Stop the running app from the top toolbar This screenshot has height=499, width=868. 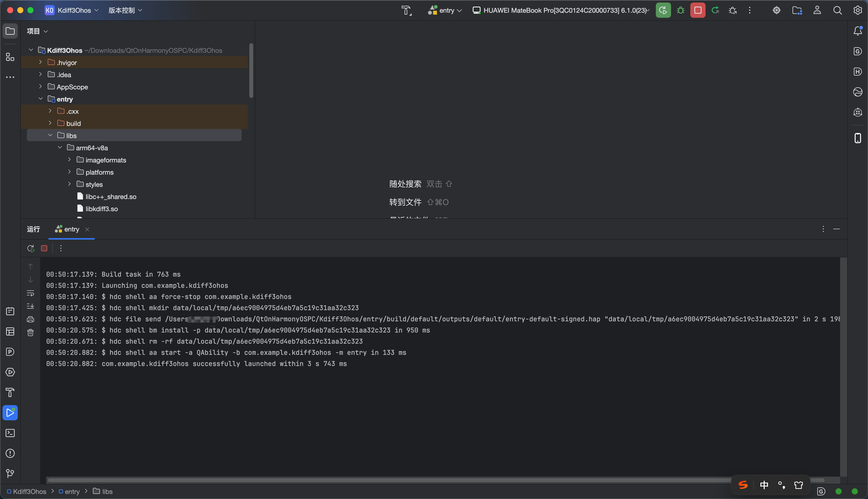tap(698, 10)
